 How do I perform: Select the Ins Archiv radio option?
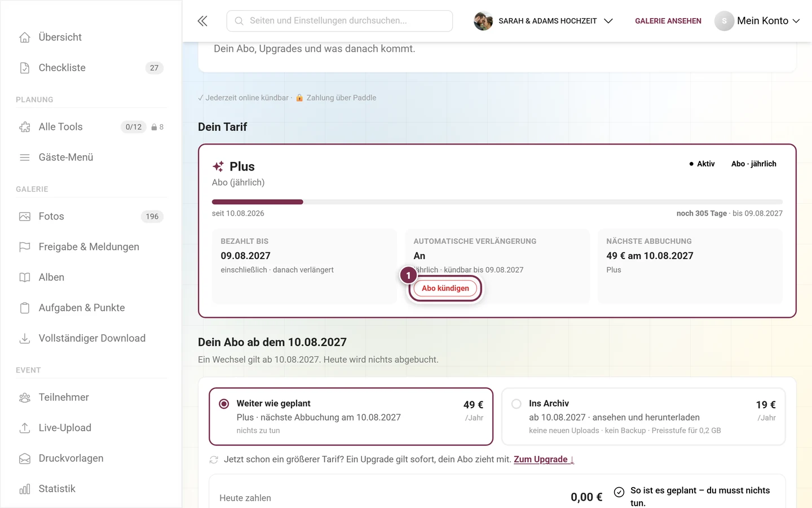coord(517,404)
